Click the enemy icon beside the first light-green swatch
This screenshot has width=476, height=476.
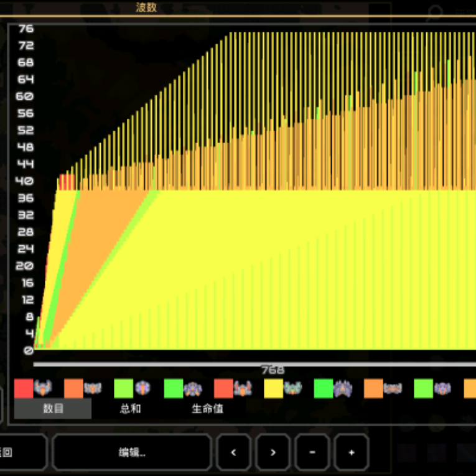pyautogui.click(x=142, y=388)
